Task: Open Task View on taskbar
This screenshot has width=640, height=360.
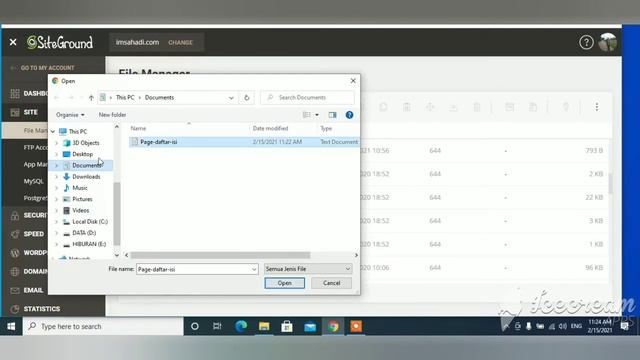Action: (217, 326)
